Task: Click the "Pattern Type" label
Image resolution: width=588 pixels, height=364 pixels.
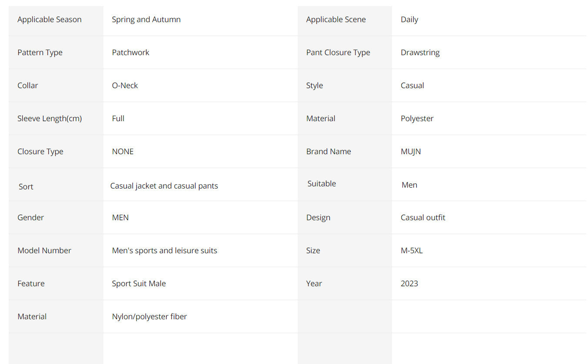Action: coord(40,53)
